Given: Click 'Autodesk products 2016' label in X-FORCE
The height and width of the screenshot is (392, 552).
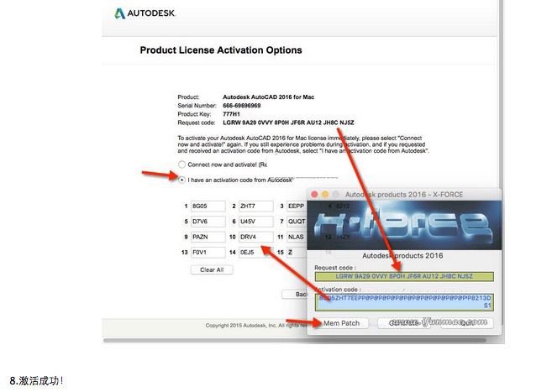Looking at the screenshot, I should (402, 255).
